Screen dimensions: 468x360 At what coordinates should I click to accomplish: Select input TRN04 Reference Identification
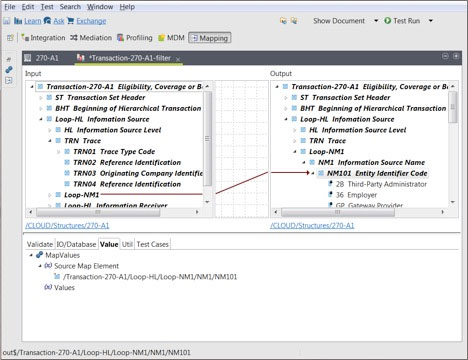127,184
